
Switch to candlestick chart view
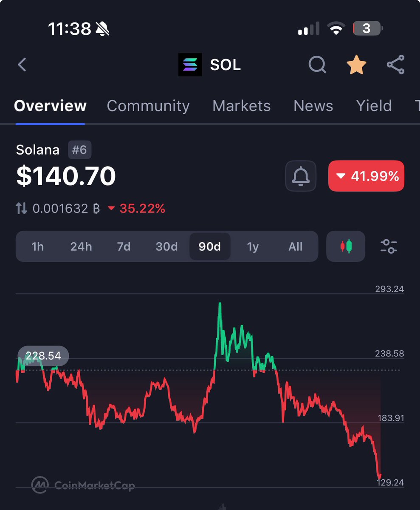coord(346,246)
